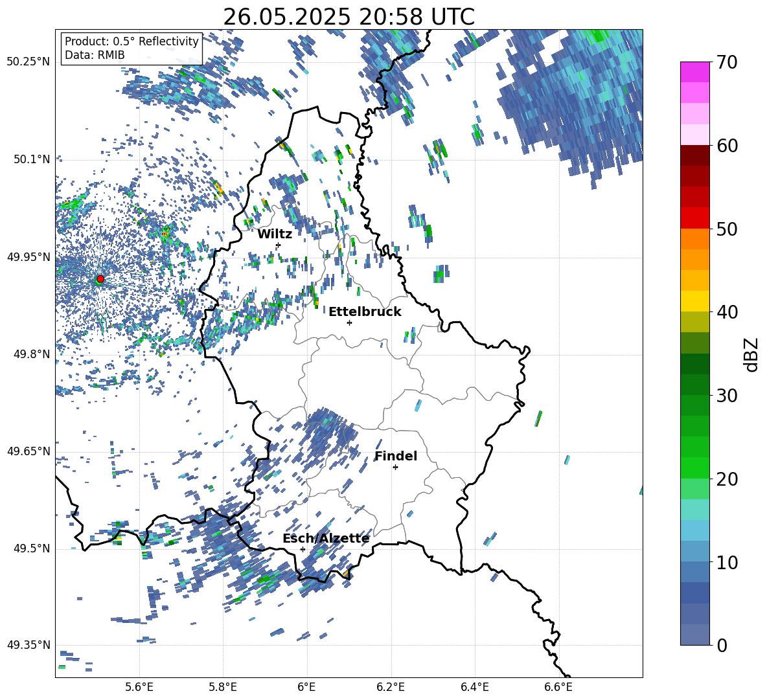Click the 49.95°N latitude label

29,257
